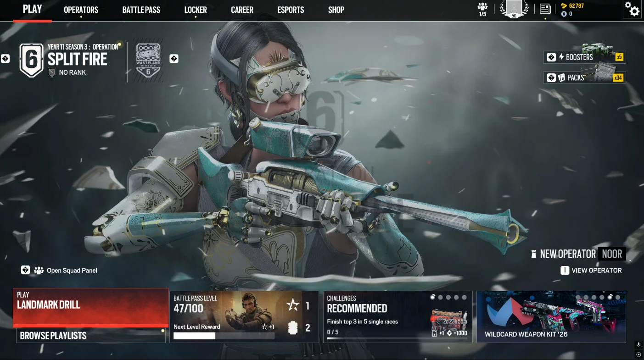Open the Esports tab
This screenshot has height=360, width=644.
(291, 10)
